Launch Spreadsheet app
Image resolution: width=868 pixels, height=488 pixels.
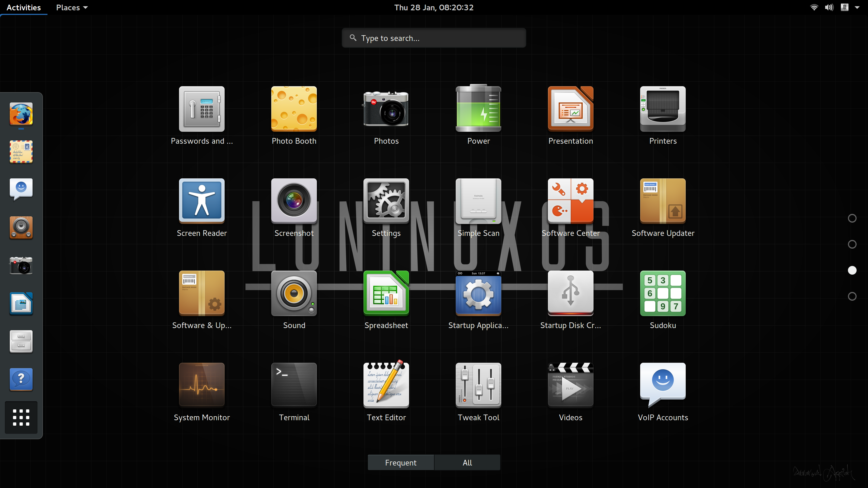[x=386, y=300]
